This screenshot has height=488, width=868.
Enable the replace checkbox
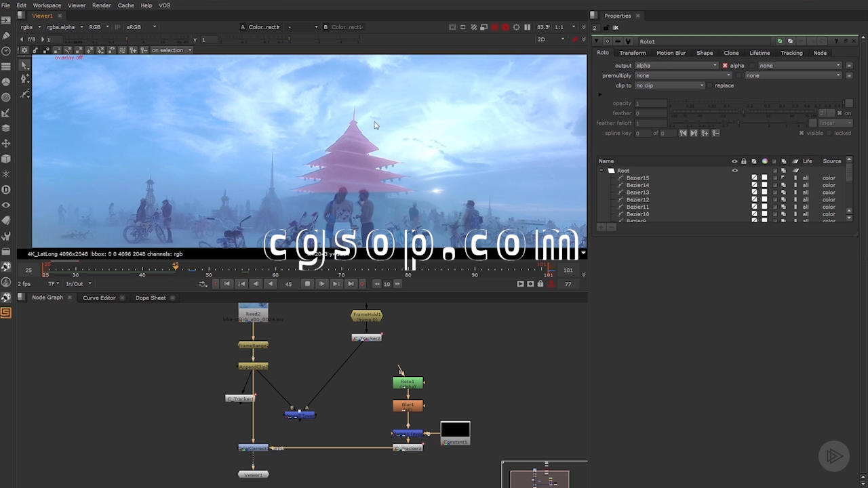(x=710, y=85)
